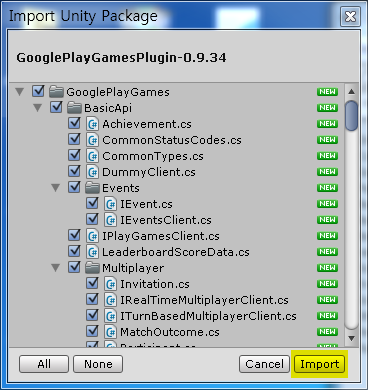
Task: Deselect everything with the None button
Action: (x=98, y=364)
